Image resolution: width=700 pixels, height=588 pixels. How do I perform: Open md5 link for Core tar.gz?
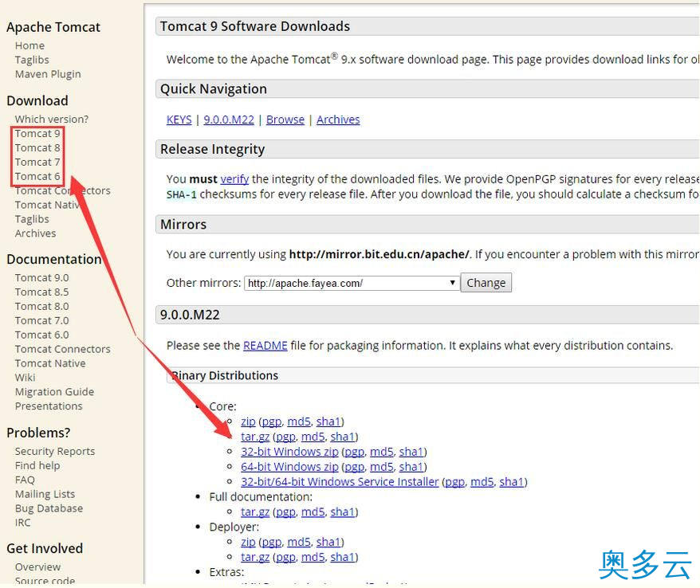pyautogui.click(x=313, y=437)
